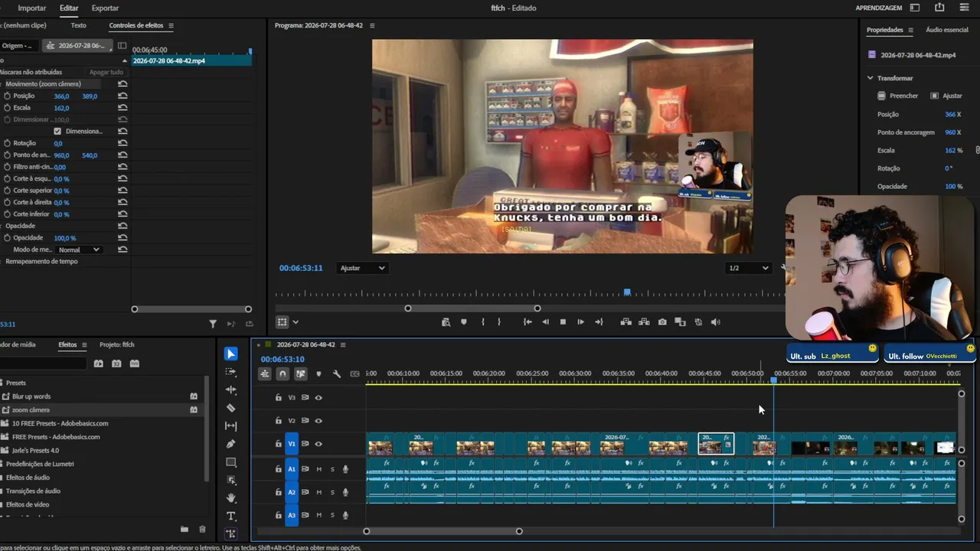Open the Editar workspace tab
The image size is (980, 551).
(69, 8)
